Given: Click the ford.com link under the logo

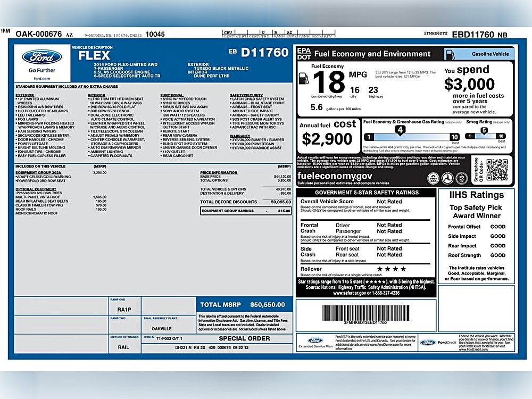Looking at the screenshot, I should click(x=41, y=78).
